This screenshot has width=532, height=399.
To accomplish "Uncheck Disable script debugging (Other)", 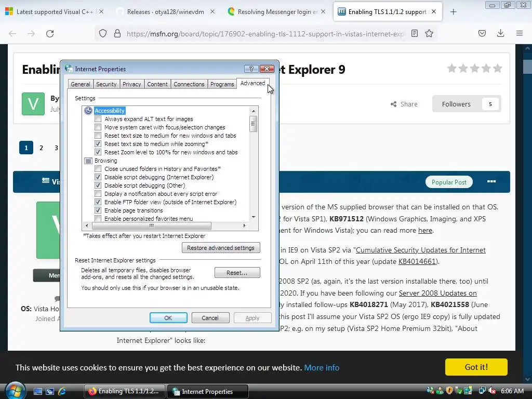I will (98, 185).
